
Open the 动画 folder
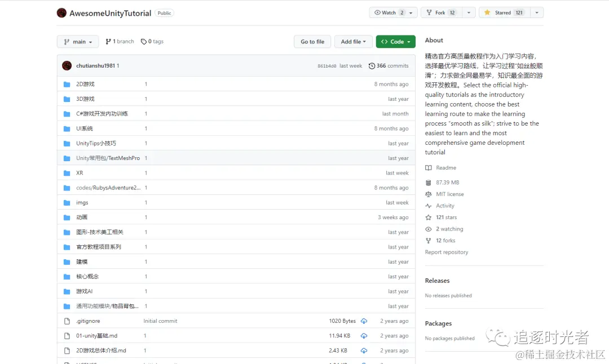click(x=82, y=217)
